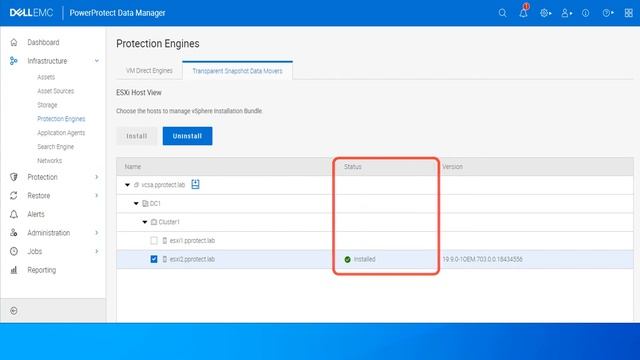The width and height of the screenshot is (640, 360).
Task: Click the Uninstall button
Action: click(187, 136)
